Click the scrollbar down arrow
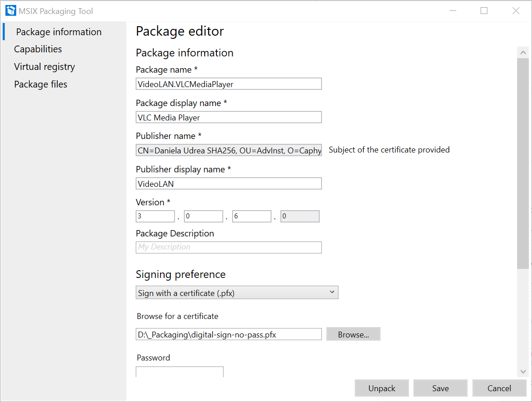The width and height of the screenshot is (532, 402). (x=523, y=371)
